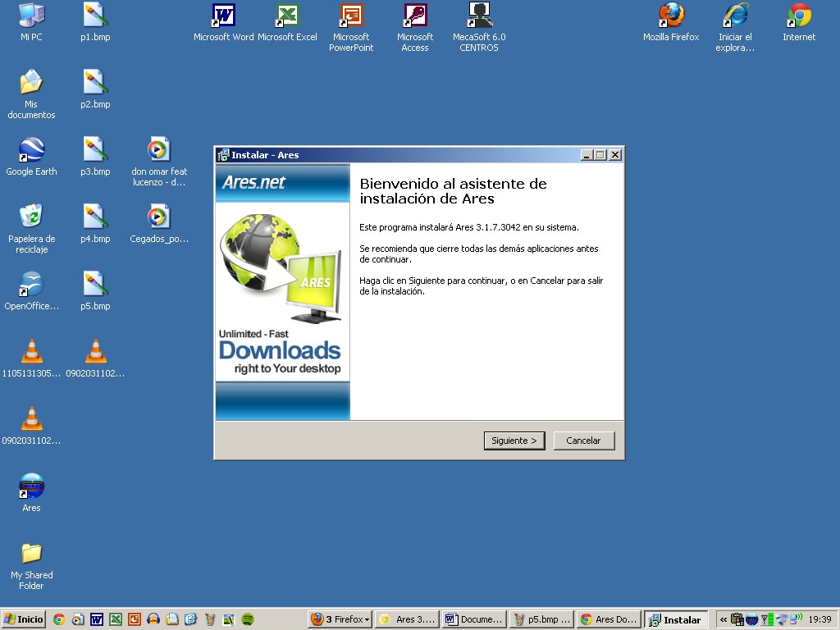This screenshot has width=840, height=630.
Task: Select Cegados_po... media file icon
Action: [x=159, y=224]
